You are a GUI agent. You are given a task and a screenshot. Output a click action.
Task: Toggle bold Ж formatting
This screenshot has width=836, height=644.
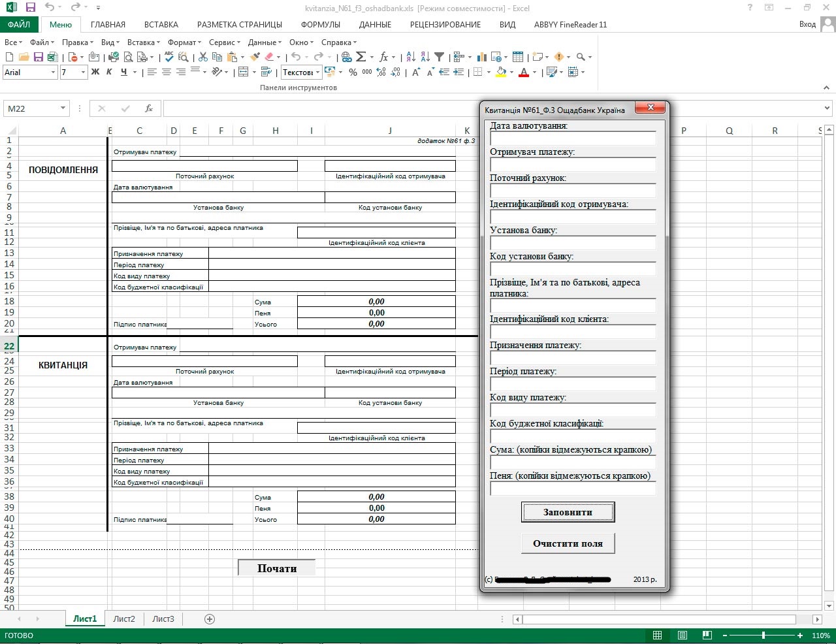(x=95, y=72)
